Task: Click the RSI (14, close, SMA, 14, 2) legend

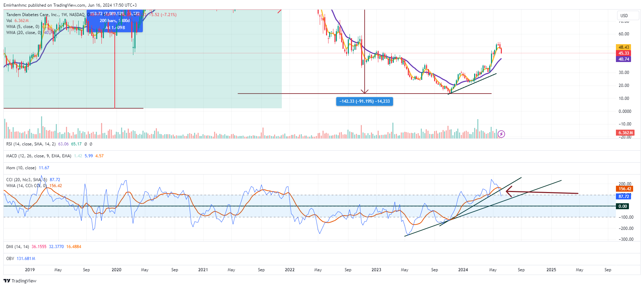Action: point(31,144)
